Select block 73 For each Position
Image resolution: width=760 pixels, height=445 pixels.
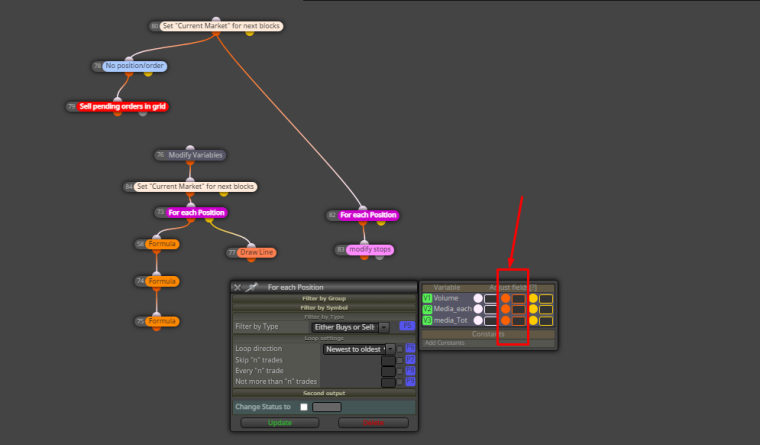[x=196, y=213]
